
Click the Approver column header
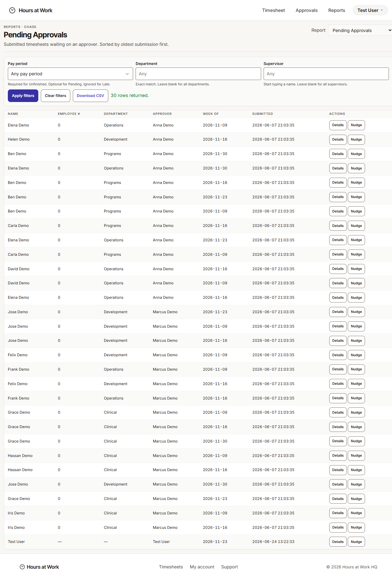pos(162,114)
